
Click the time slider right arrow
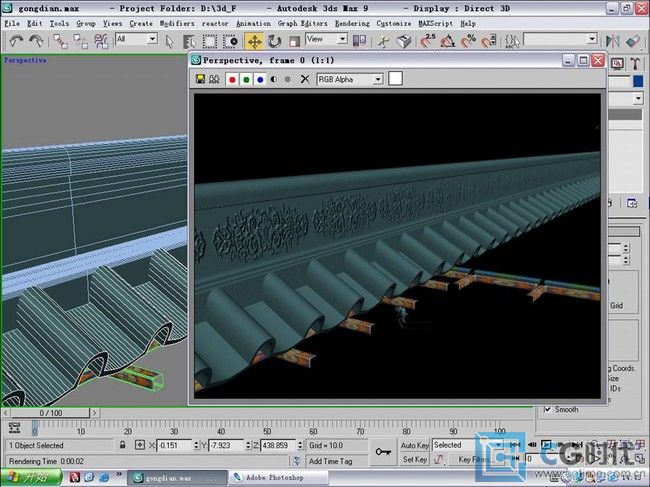click(95, 413)
